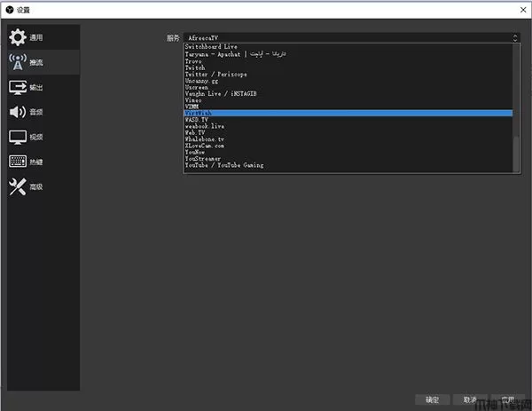Click the OBS logo in title bar
Screen dimensions: 532x411
coord(8,8)
